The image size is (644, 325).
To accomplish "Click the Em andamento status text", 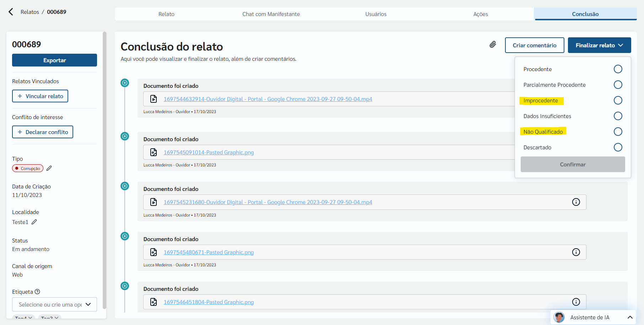I will [x=31, y=249].
